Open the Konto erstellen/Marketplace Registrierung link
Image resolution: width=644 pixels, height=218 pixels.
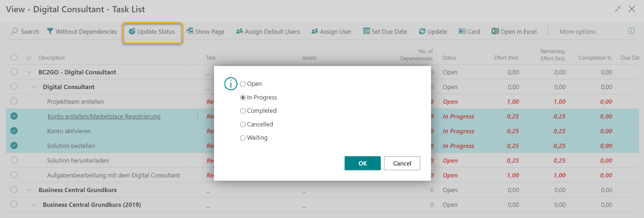pos(104,116)
